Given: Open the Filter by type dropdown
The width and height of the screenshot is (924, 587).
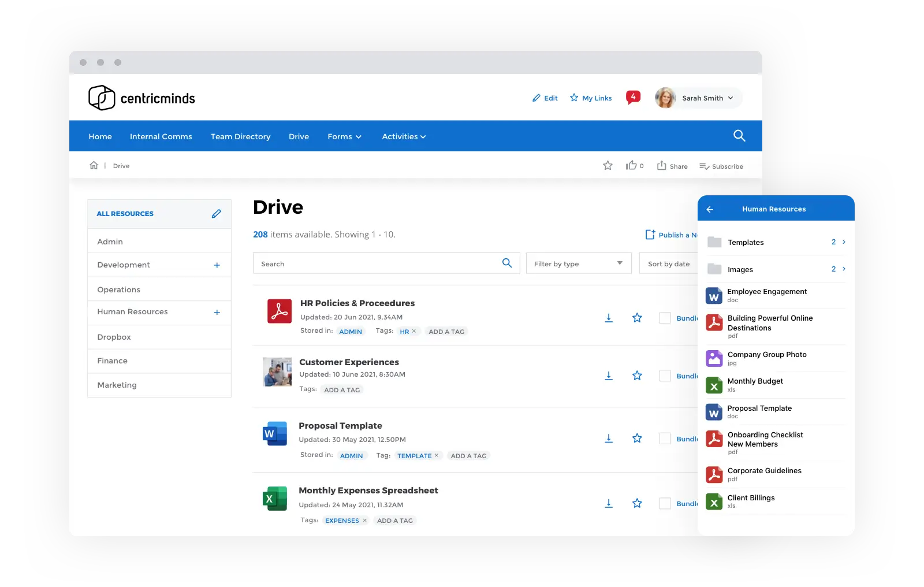Looking at the screenshot, I should coord(578,263).
